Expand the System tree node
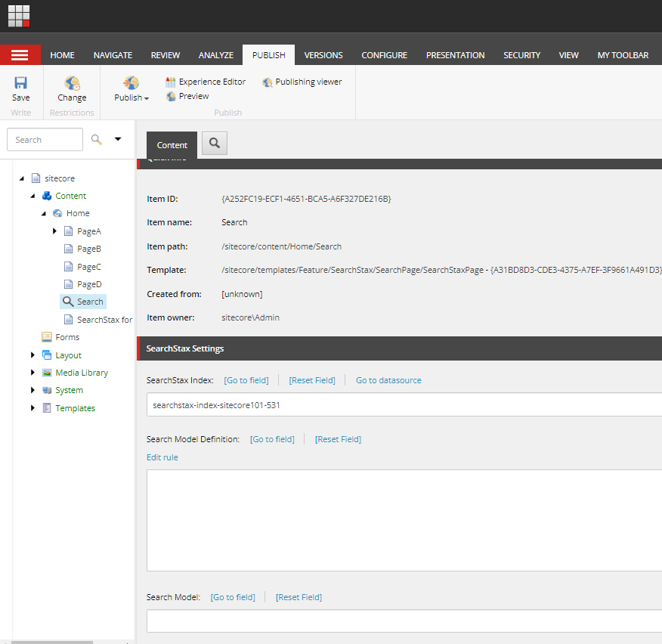 tap(32, 390)
